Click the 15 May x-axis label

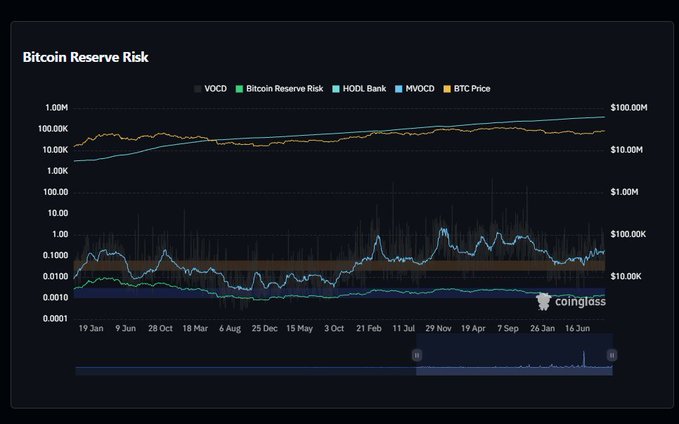[299, 329]
